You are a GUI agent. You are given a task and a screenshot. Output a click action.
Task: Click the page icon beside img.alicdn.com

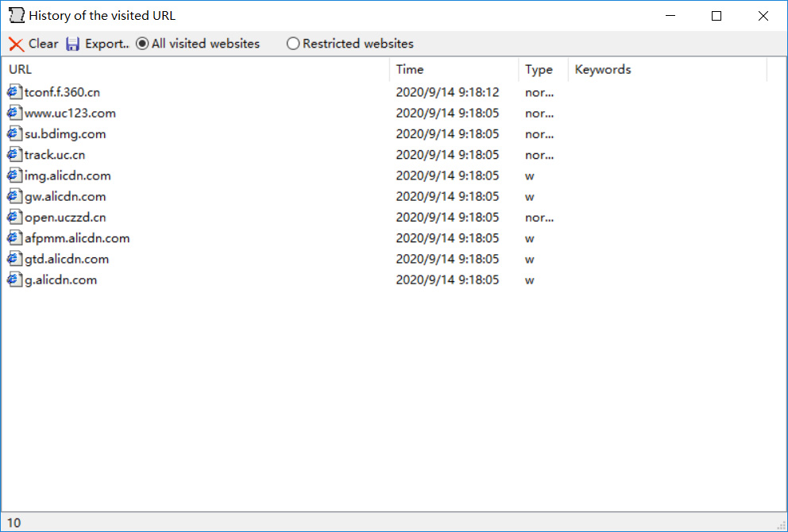(x=15, y=175)
